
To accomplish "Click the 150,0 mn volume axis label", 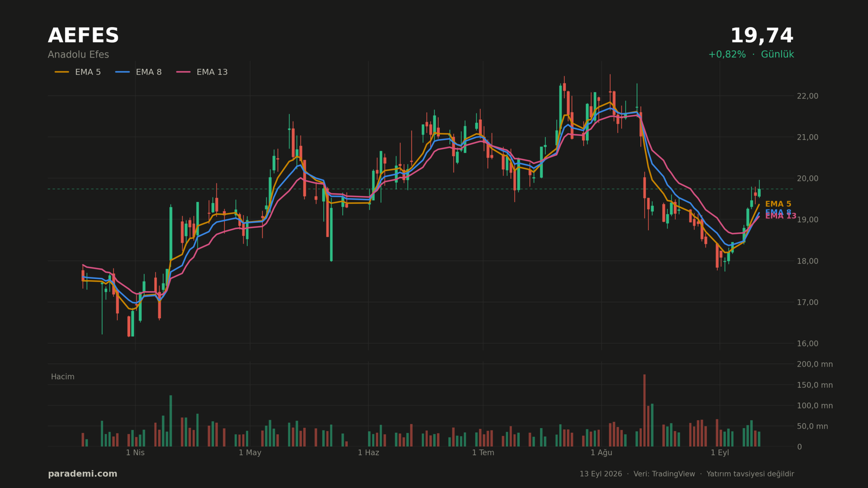I will click(815, 385).
